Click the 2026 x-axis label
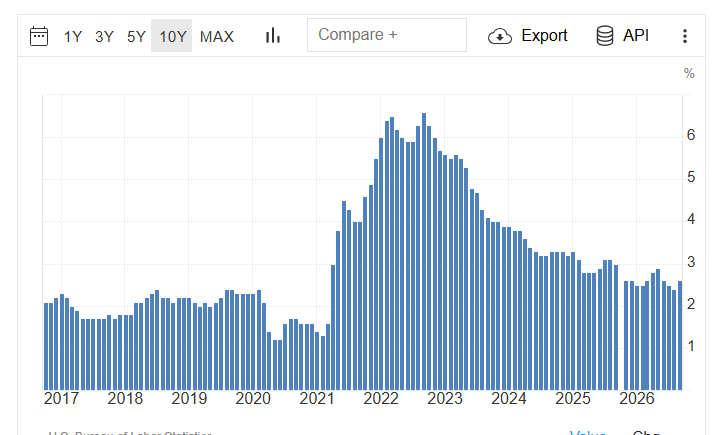 click(637, 399)
